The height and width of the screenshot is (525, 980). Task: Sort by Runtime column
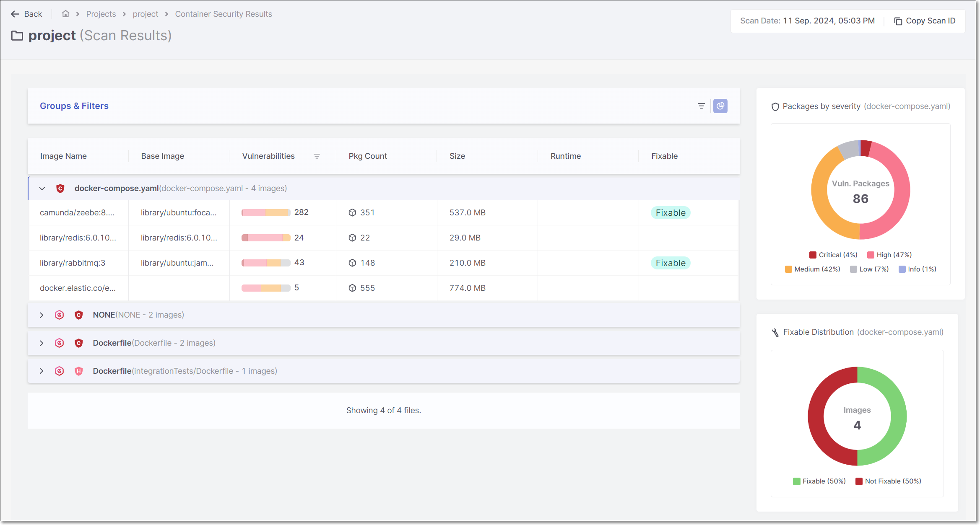pos(566,156)
